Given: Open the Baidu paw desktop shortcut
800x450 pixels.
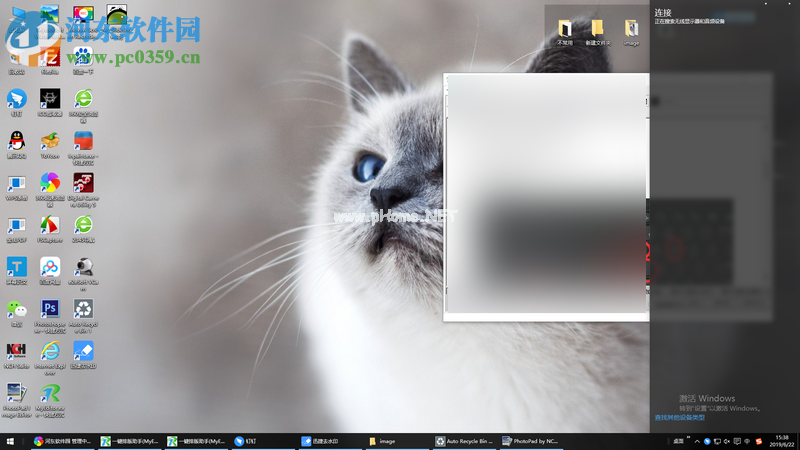Looking at the screenshot, I should tap(83, 60).
